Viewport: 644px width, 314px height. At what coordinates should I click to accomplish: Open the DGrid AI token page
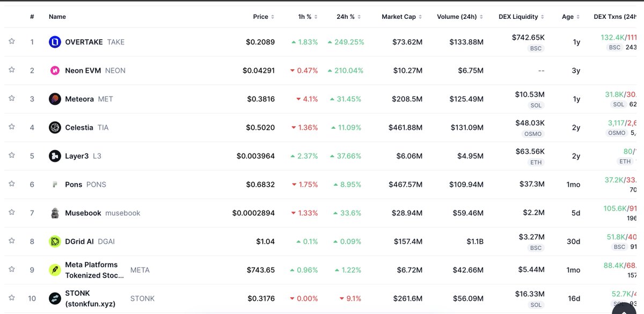tap(79, 242)
